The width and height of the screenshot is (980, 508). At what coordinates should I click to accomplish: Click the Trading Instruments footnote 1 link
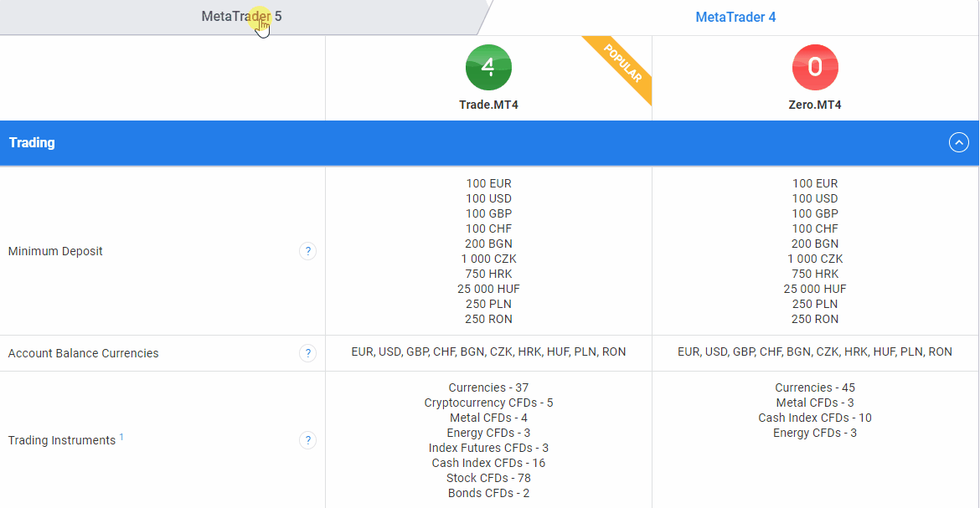(121, 437)
